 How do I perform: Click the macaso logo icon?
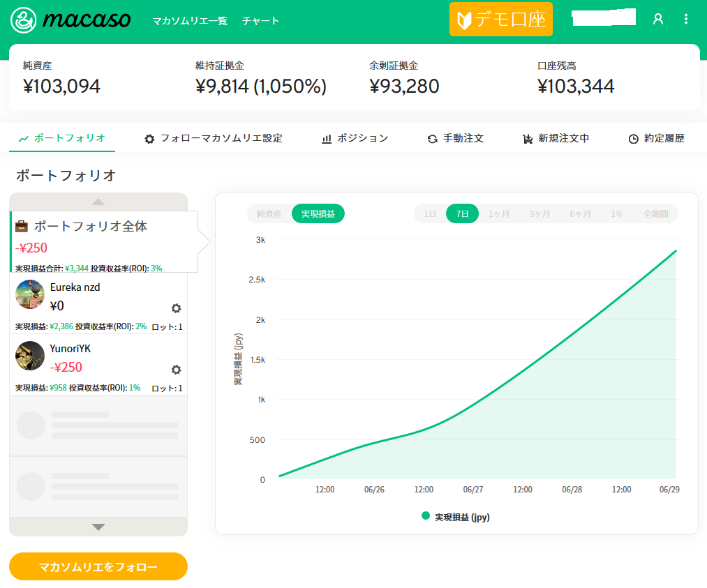[23, 20]
